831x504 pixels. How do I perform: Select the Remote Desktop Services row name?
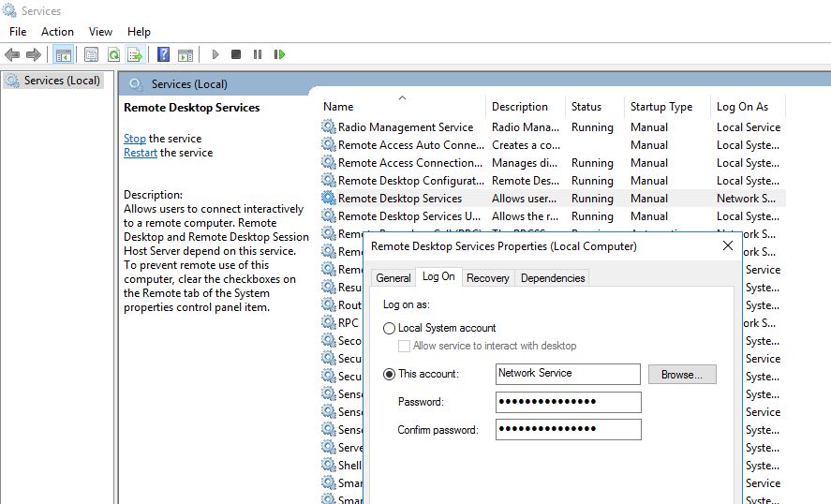tap(400, 199)
